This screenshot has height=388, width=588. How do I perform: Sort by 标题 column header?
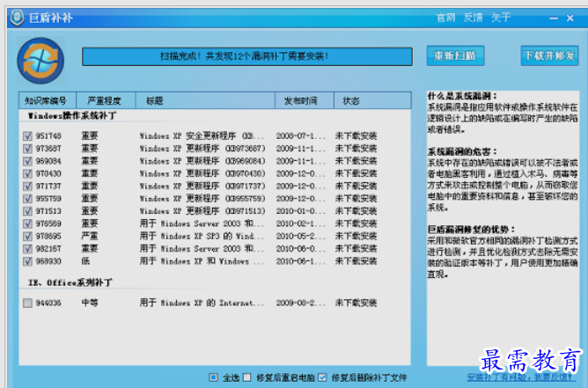(x=205, y=100)
